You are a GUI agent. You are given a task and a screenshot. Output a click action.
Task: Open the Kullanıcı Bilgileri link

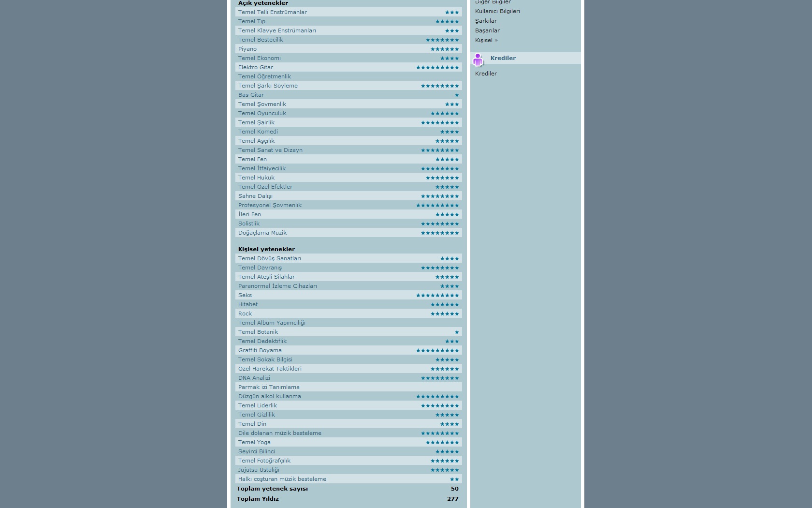point(497,11)
